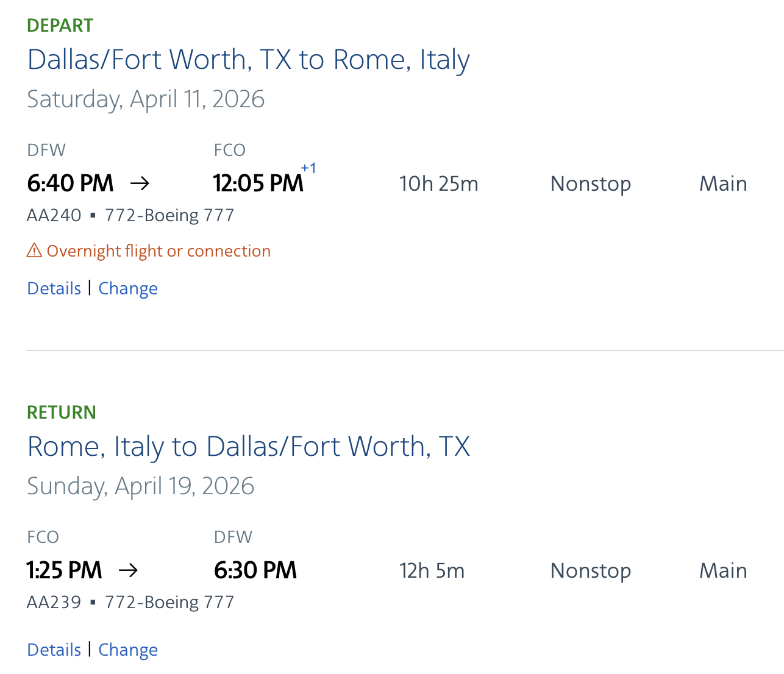The height and width of the screenshot is (674, 784).
Task: Click the Nonstop label on the return flight
Action: pos(590,570)
